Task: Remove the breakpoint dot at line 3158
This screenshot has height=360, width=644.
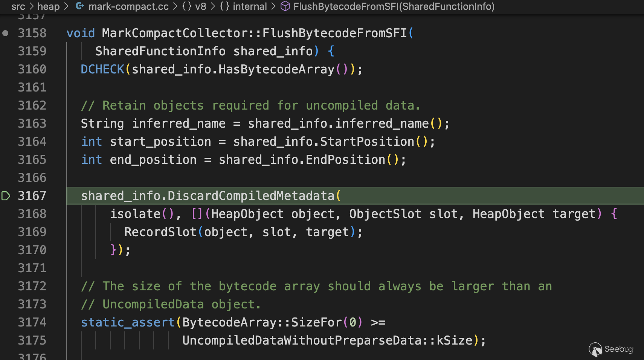Action: coord(5,33)
